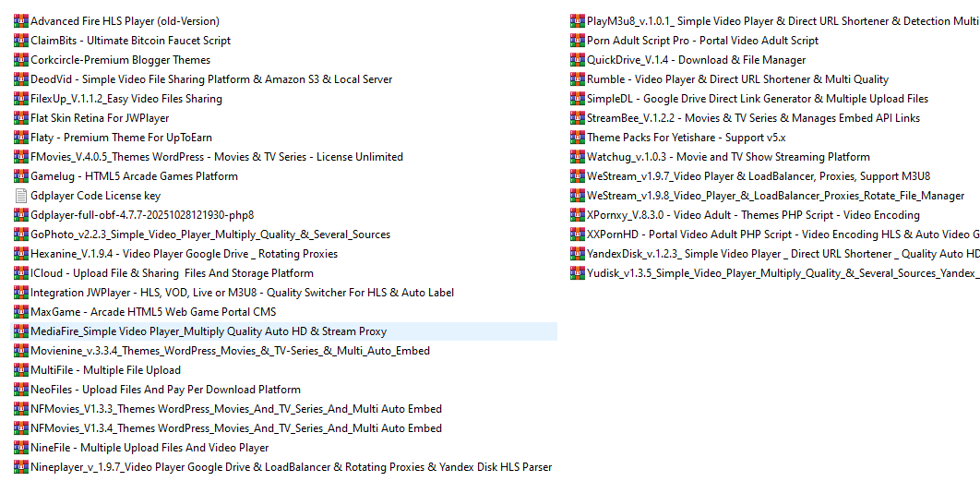Click the archive icon for NeoFiles
980x481 pixels.
click(21, 390)
